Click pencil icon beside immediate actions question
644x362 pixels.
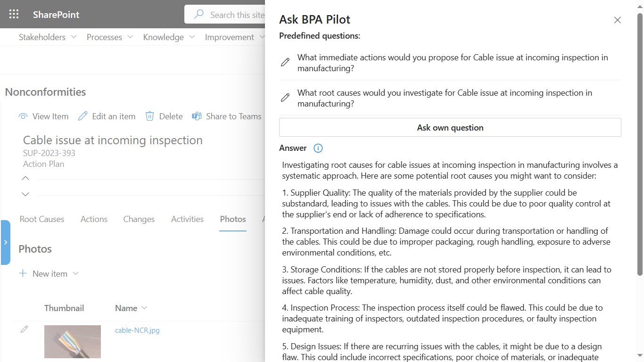(285, 63)
